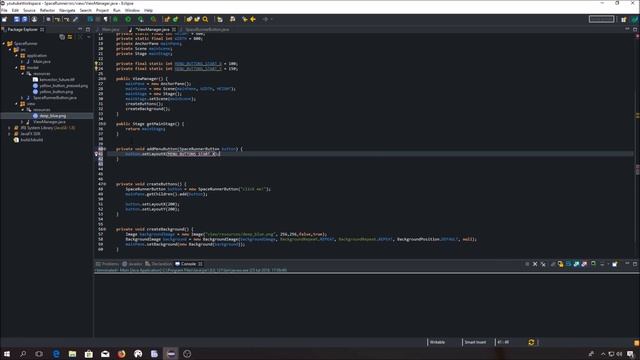This screenshot has width=640, height=360.
Task: Open the Navigate menu
Action: pyautogui.click(x=67, y=10)
